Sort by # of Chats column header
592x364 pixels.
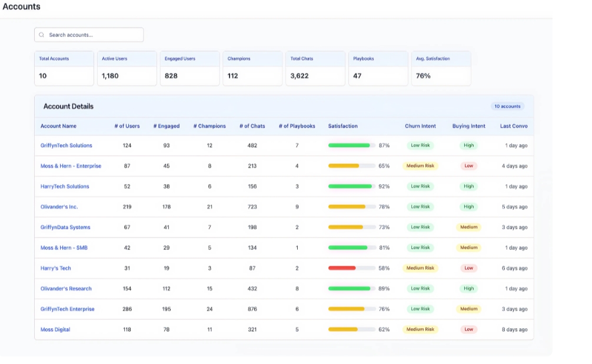pos(252,126)
